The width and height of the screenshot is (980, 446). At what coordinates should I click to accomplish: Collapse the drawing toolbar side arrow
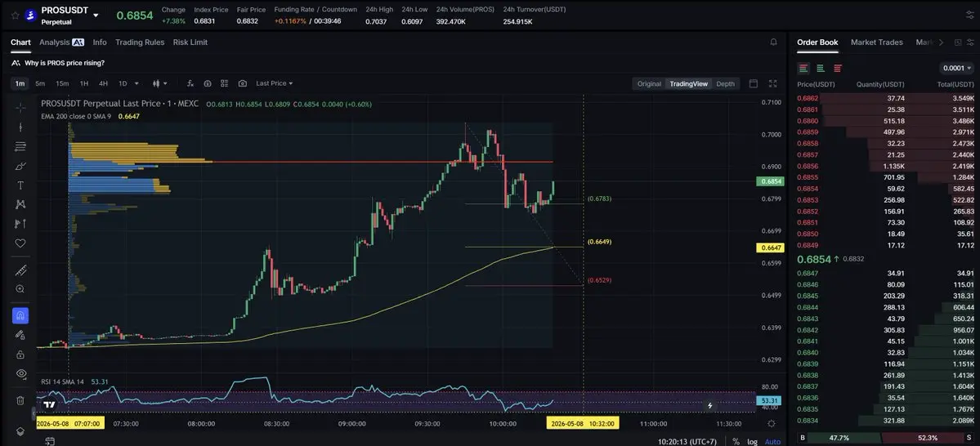(34, 413)
